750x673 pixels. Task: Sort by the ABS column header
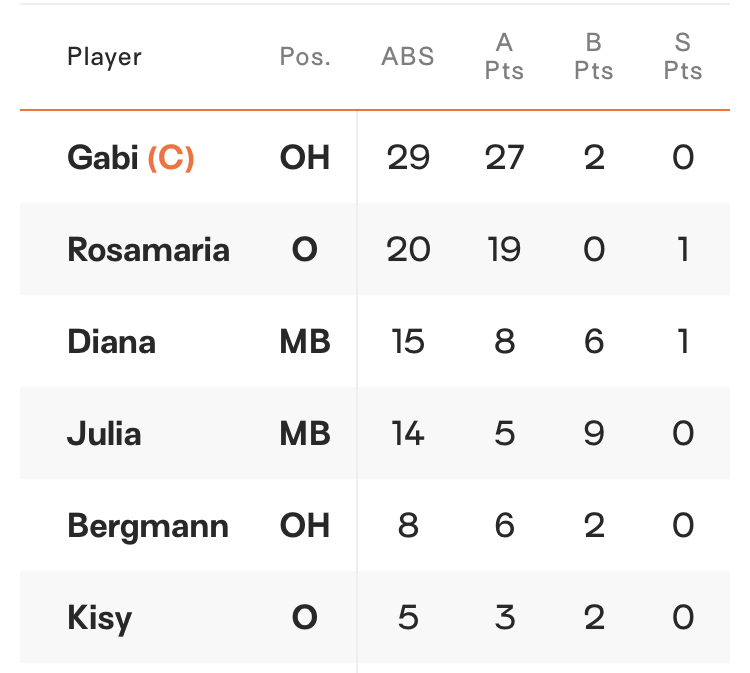[x=408, y=56]
